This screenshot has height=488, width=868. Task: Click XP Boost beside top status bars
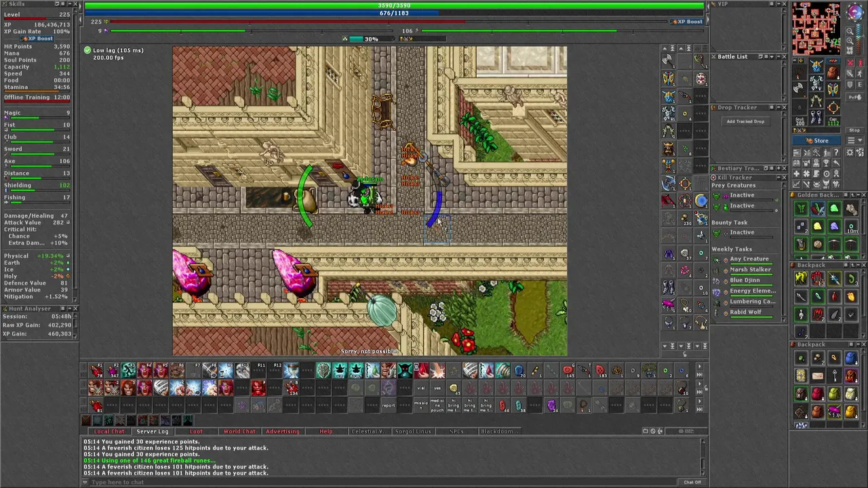pos(686,22)
